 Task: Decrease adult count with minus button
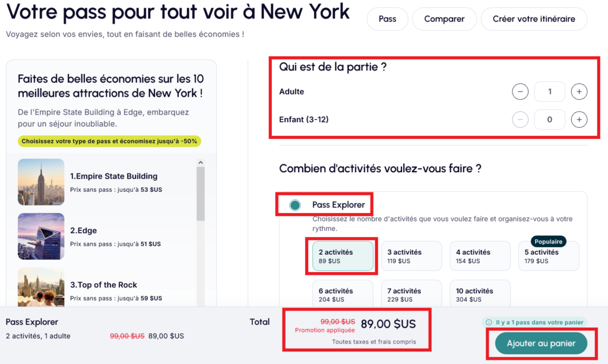click(520, 92)
